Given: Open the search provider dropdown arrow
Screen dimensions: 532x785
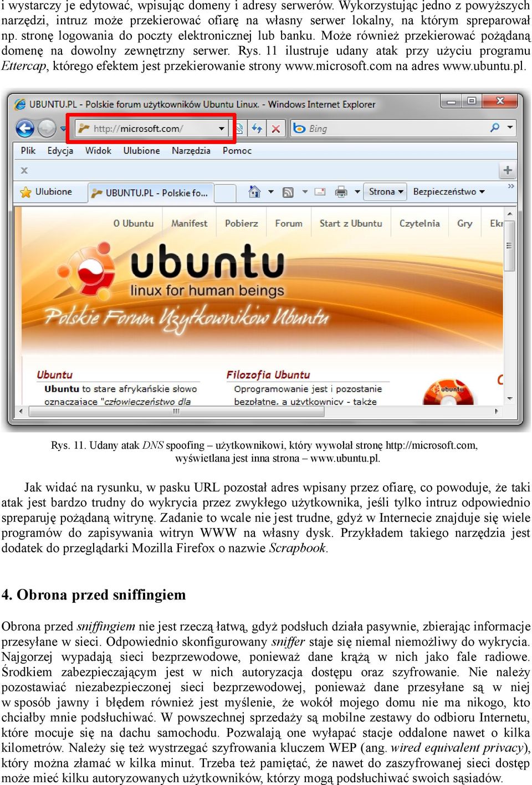Looking at the screenshot, I should [x=510, y=128].
